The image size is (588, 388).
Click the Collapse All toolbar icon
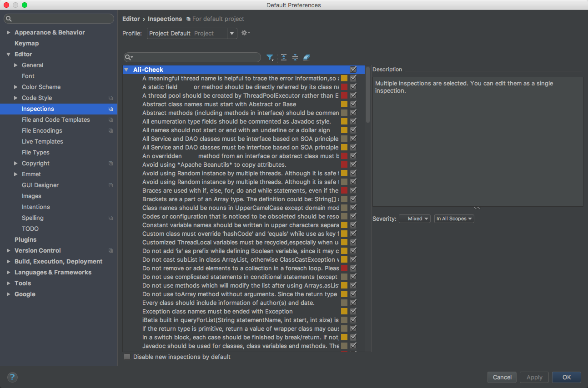pyautogui.click(x=295, y=57)
